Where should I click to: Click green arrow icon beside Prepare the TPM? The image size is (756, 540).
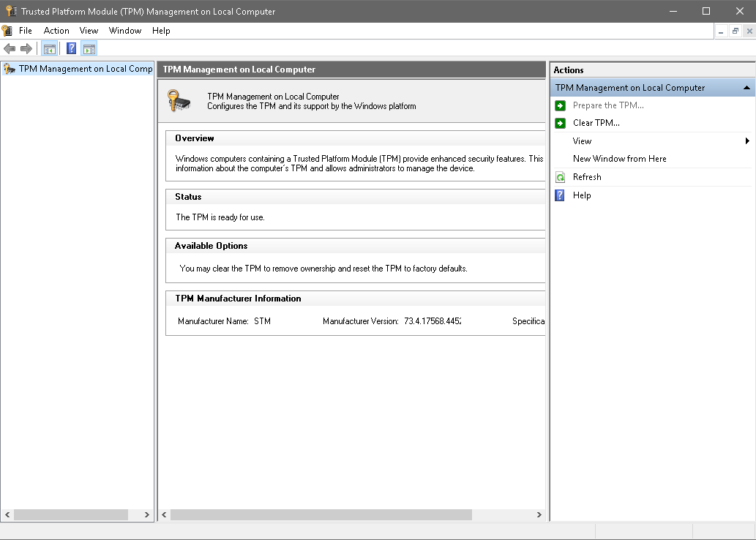(560, 105)
